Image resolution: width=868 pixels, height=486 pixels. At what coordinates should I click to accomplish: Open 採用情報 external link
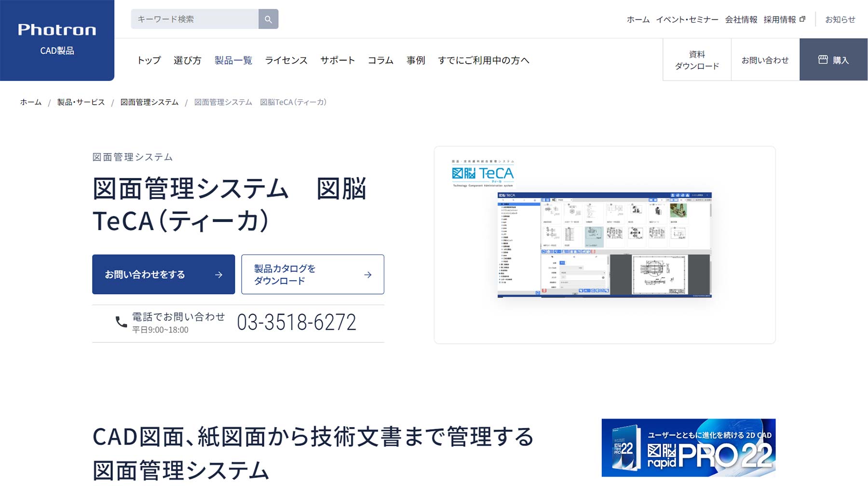(x=784, y=20)
